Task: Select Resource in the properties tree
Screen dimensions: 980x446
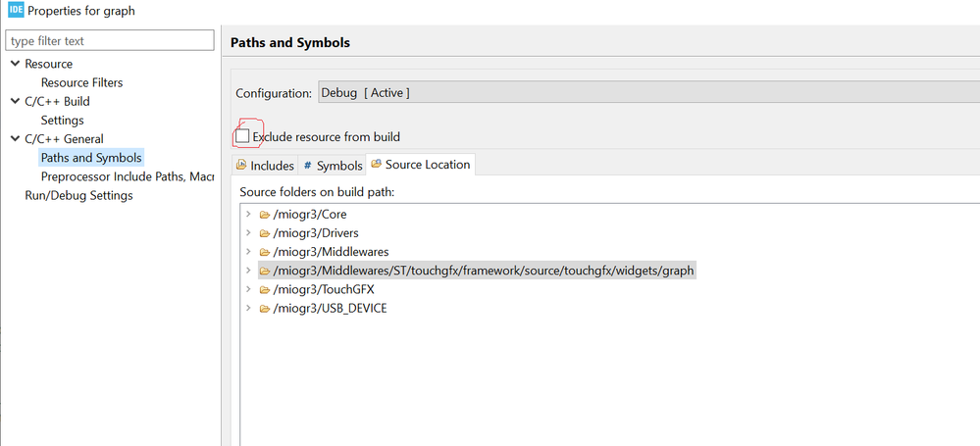Action: 48,64
